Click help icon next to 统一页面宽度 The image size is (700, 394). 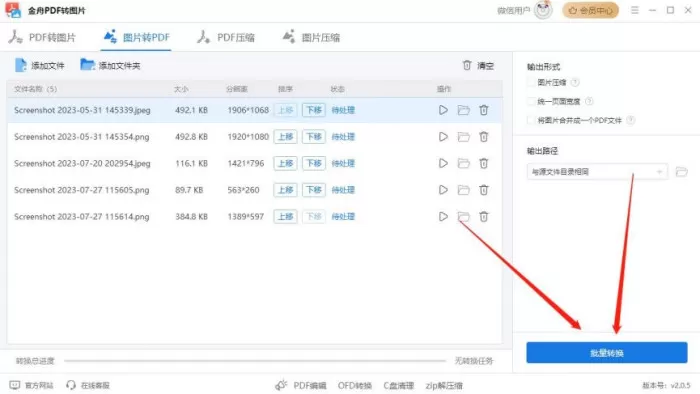tap(589, 101)
